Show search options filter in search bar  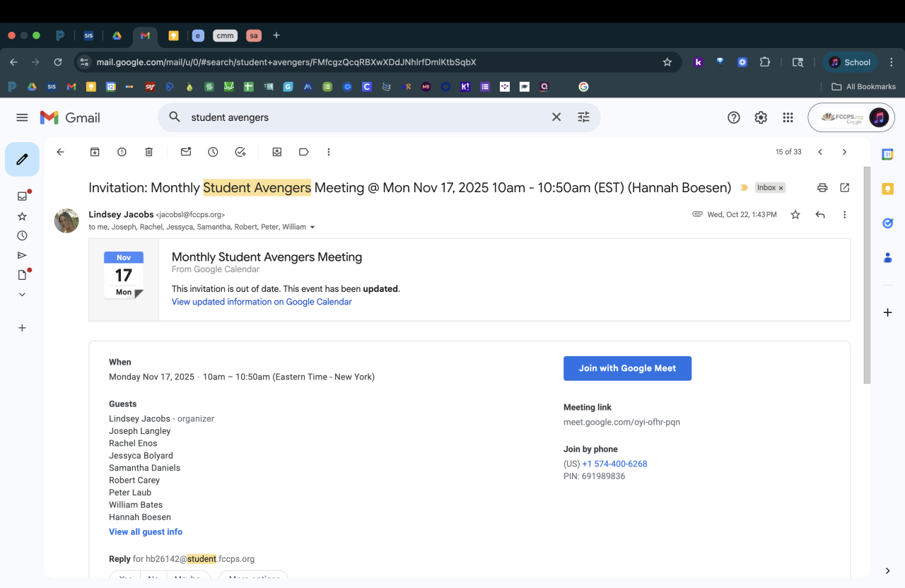(583, 117)
